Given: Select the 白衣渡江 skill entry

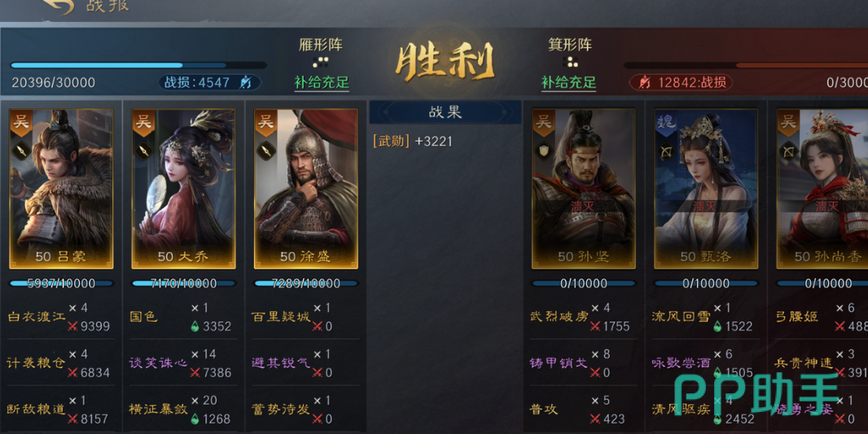Looking at the screenshot, I should pos(36,317).
